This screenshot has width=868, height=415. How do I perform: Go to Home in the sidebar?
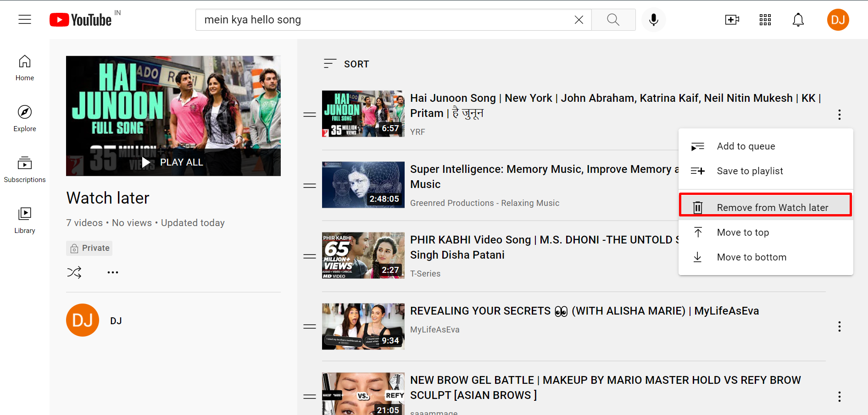(25, 68)
